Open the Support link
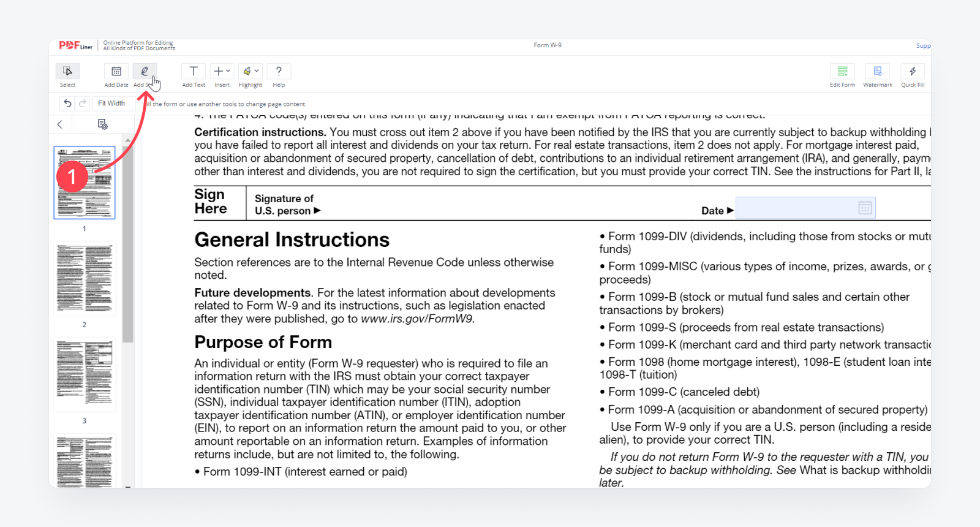The image size is (980, 527). [923, 46]
